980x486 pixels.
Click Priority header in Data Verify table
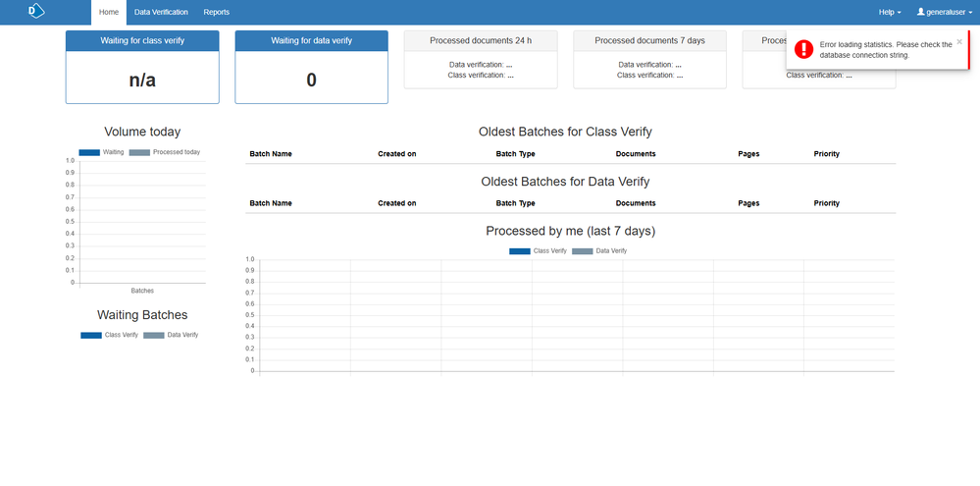[826, 203]
